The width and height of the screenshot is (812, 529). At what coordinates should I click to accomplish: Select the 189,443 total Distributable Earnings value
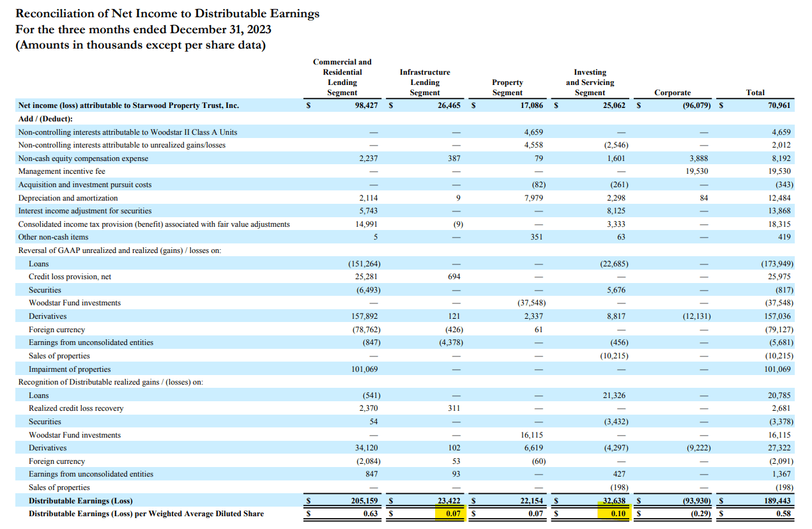(x=779, y=500)
